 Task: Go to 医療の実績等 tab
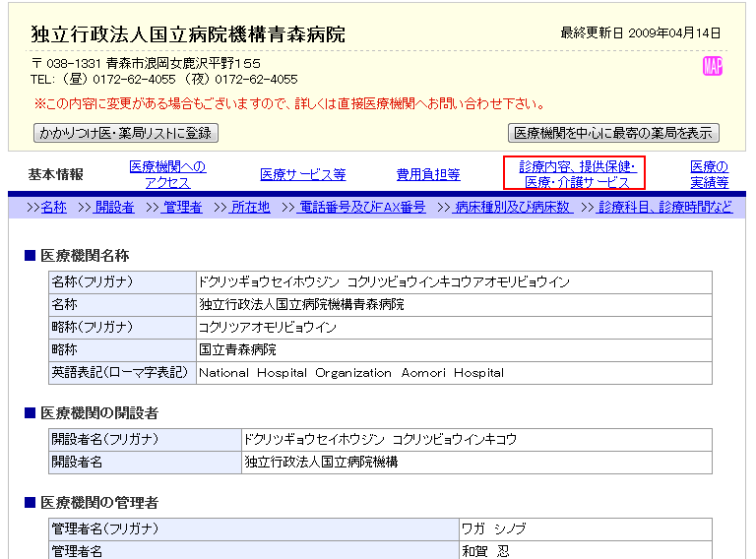(709, 174)
